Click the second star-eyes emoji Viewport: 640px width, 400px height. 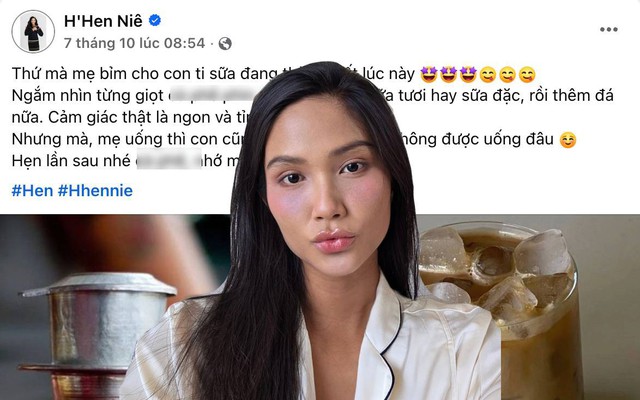[x=448, y=74]
